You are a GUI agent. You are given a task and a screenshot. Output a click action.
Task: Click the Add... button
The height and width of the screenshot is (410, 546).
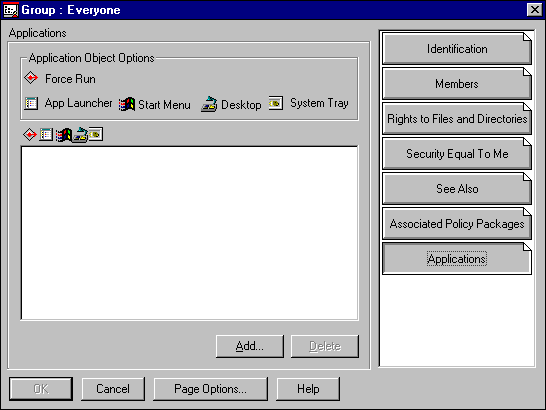pyautogui.click(x=250, y=346)
